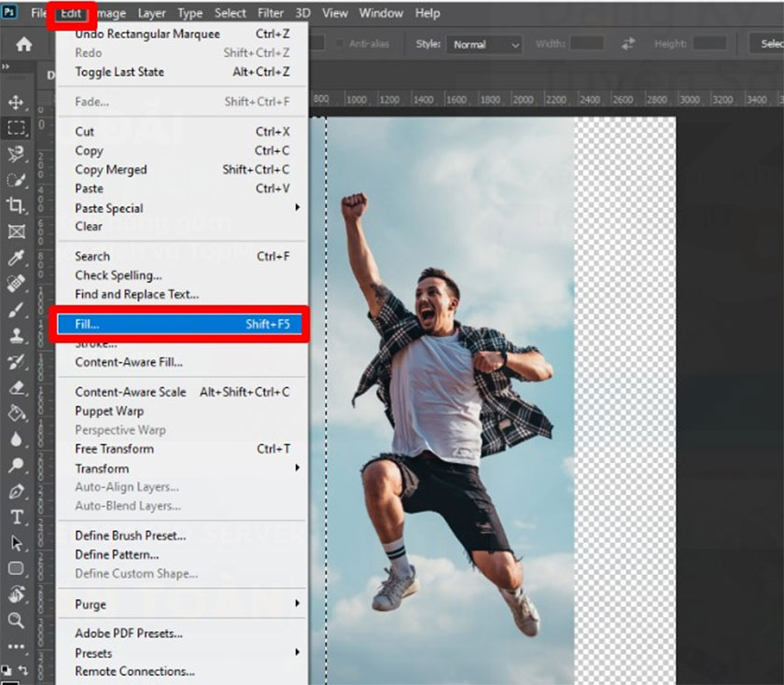The width and height of the screenshot is (784, 685).
Task: Select the Move tool
Action: point(16,102)
